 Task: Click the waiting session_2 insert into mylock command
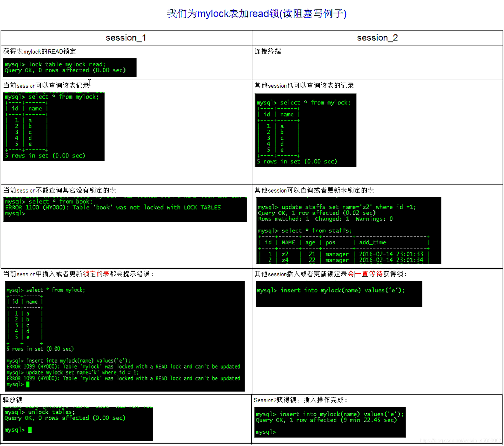331,290
